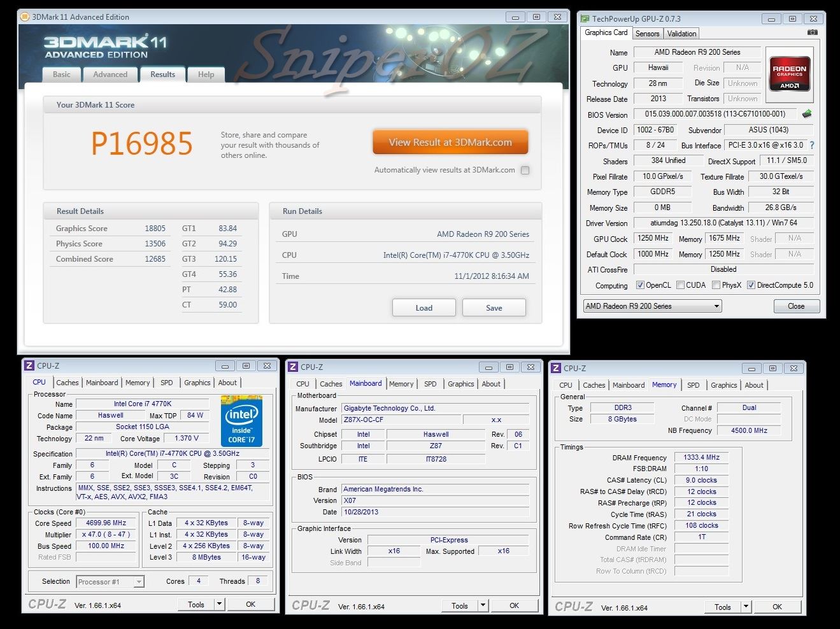Toggle the OpenCL checkbox in GPU-Z

[x=640, y=285]
